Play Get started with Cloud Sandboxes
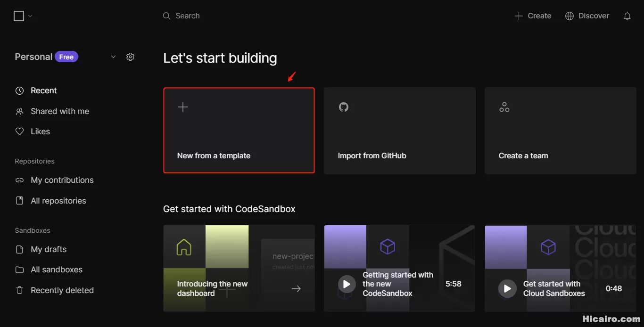 [x=507, y=288]
